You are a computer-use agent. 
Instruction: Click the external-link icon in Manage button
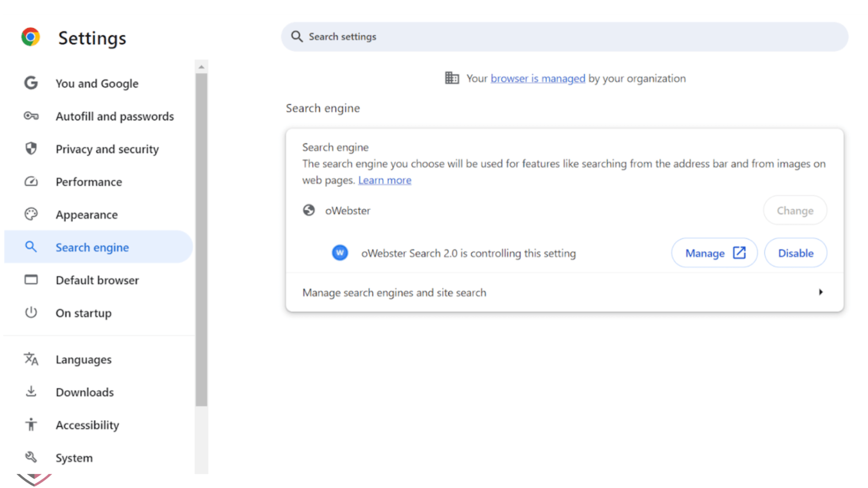739,253
